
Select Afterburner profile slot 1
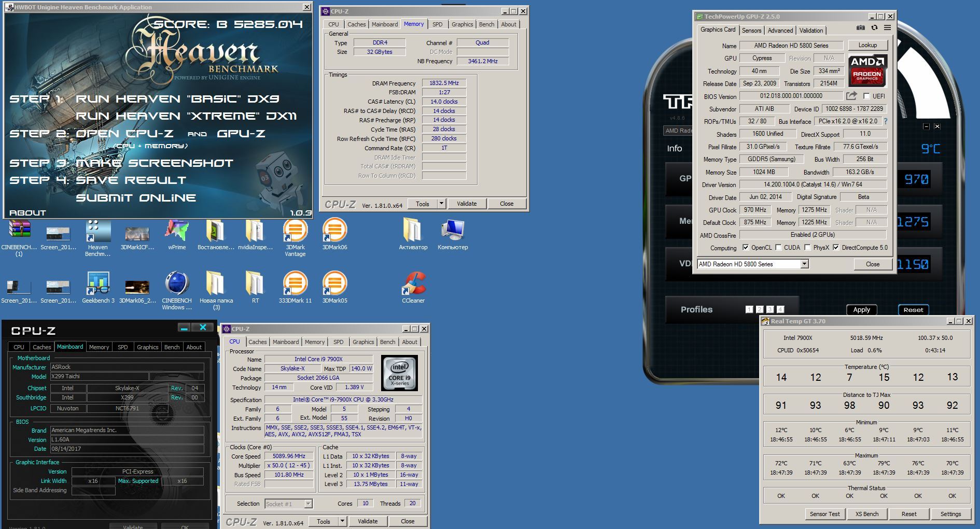click(x=749, y=309)
